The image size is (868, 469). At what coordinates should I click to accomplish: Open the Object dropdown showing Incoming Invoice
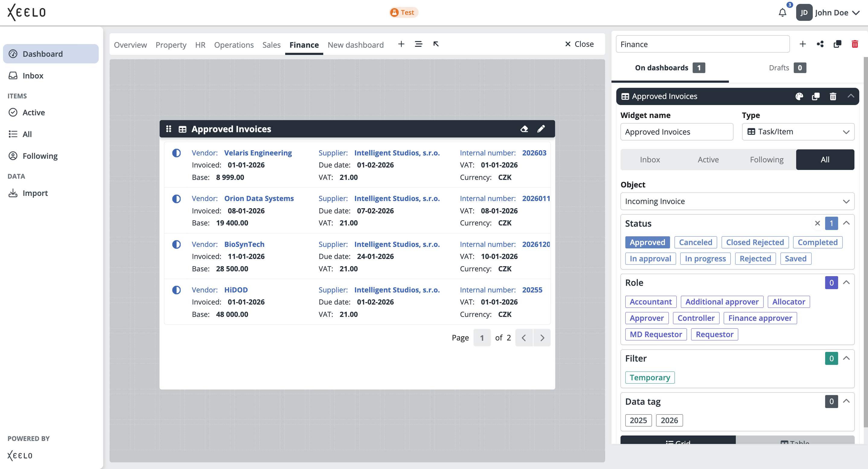(737, 201)
